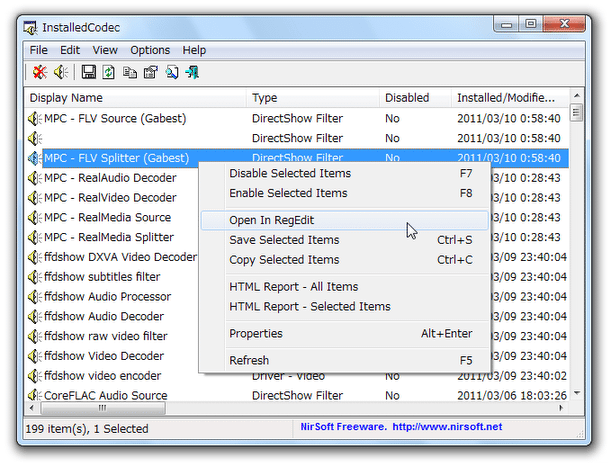The height and width of the screenshot is (467, 611).
Task: Select Open In RegEdit from context menu
Action: point(344,221)
